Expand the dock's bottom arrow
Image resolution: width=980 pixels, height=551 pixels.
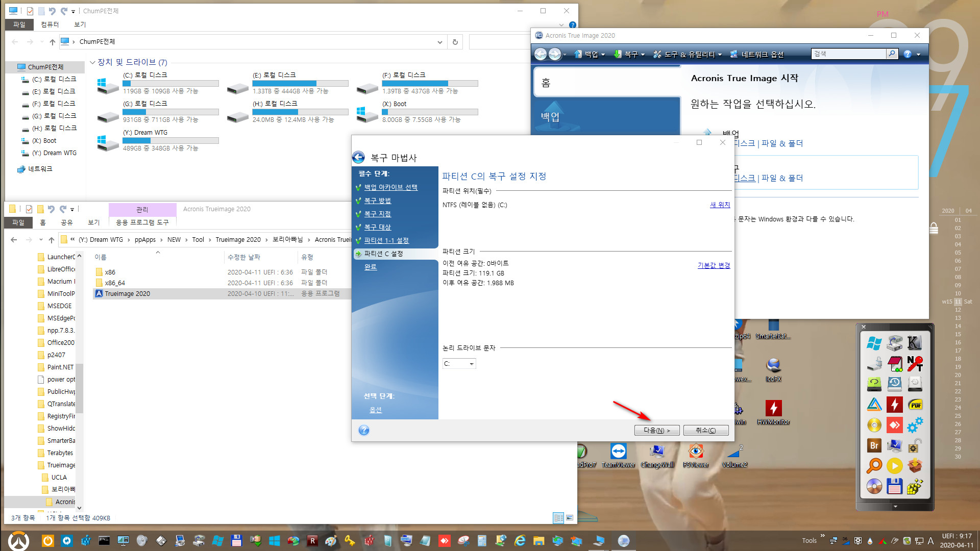tap(895, 507)
